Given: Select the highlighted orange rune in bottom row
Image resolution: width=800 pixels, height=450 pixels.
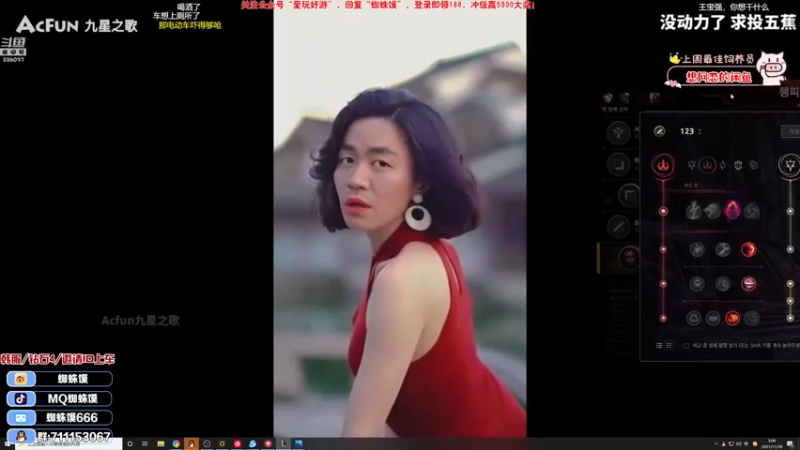Looking at the screenshot, I should coord(732,318).
